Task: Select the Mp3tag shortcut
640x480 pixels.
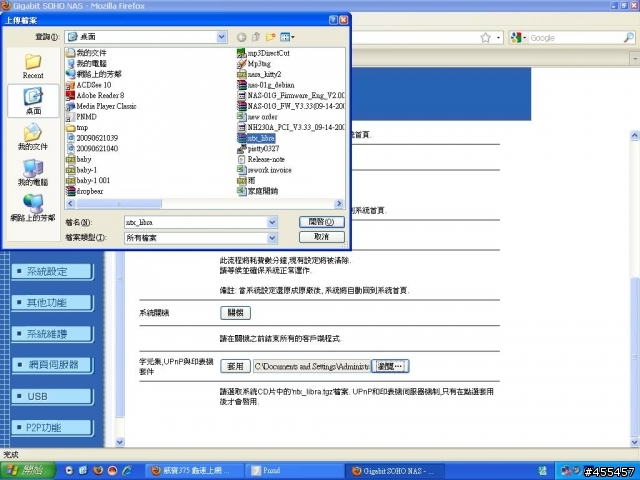Action: [254, 64]
